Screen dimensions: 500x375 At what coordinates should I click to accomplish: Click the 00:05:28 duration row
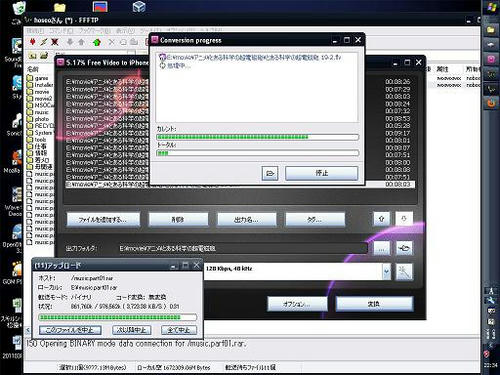(x=398, y=126)
